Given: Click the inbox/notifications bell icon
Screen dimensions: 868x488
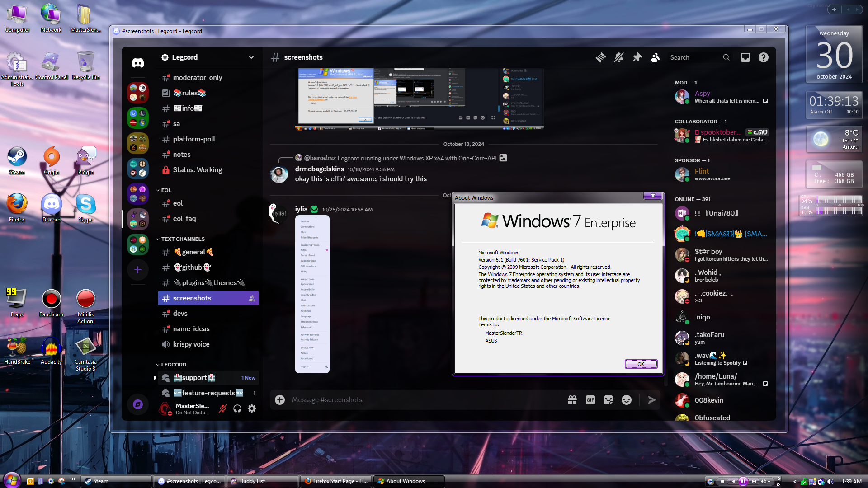Looking at the screenshot, I should tap(745, 58).
